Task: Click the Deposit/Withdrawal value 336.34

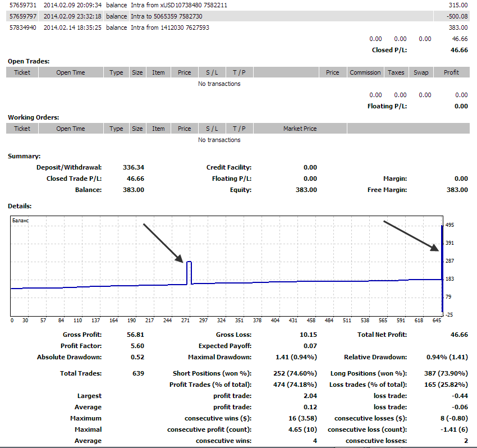Action: tap(133, 167)
